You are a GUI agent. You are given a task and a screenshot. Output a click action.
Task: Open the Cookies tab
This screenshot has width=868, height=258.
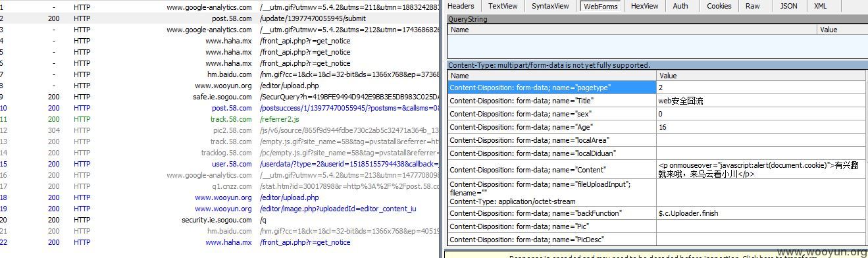pyautogui.click(x=719, y=6)
